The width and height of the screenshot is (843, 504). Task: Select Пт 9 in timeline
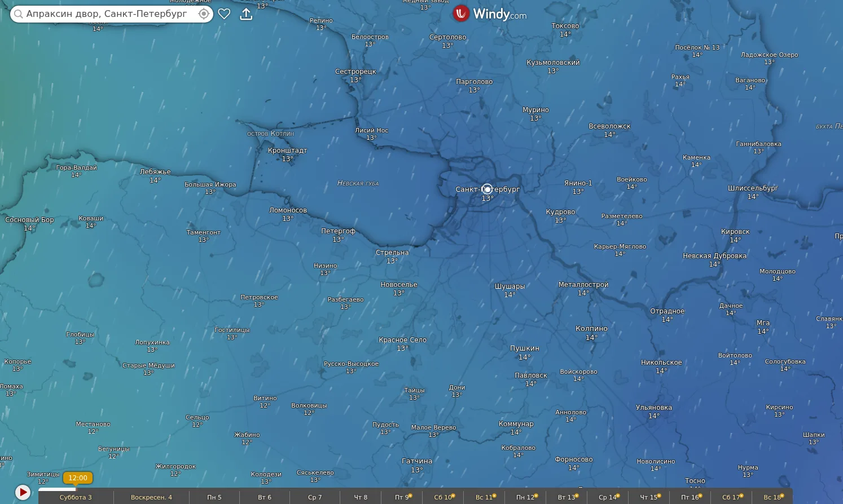[x=402, y=497]
